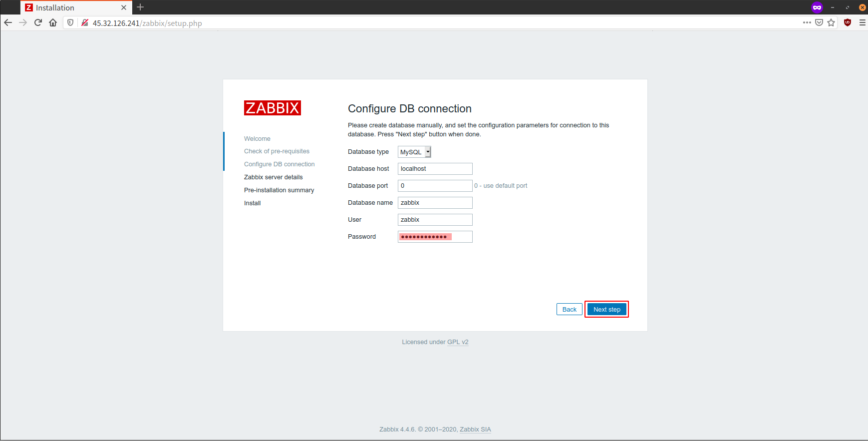Open the uBlock Origin extension icon
This screenshot has width=868, height=441.
pyautogui.click(x=848, y=22)
